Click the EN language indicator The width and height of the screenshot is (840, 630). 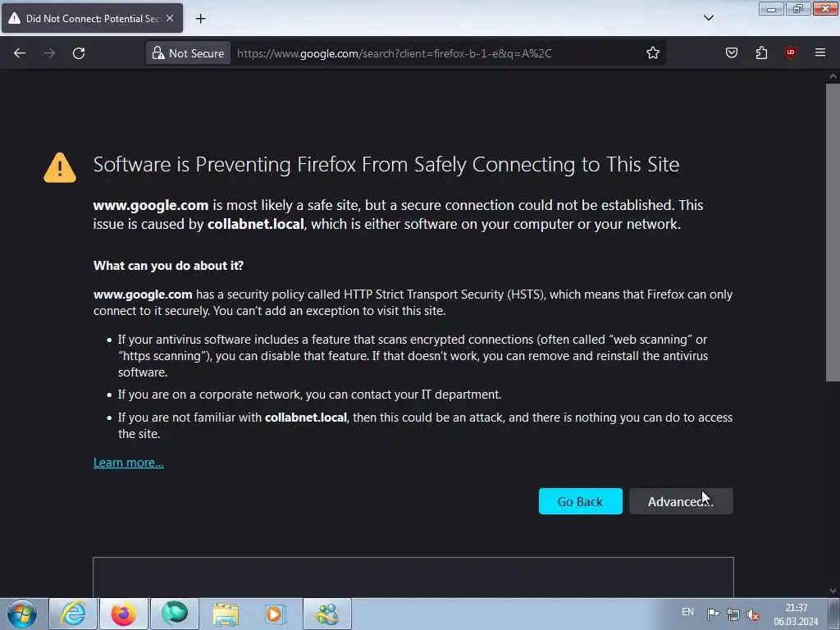tap(688, 612)
